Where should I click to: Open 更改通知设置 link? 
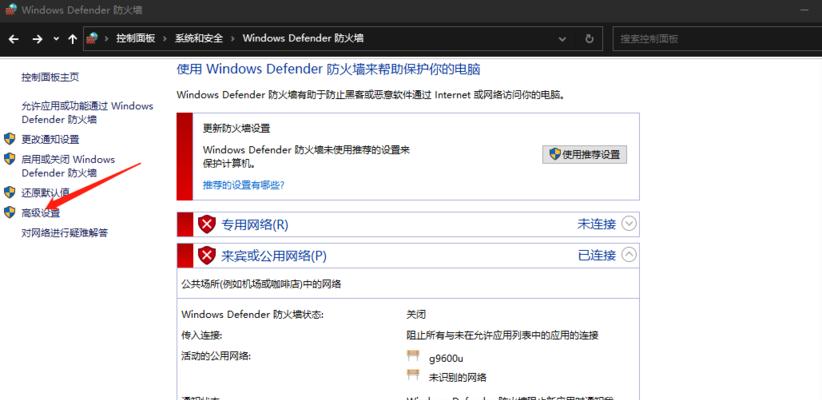(50, 139)
